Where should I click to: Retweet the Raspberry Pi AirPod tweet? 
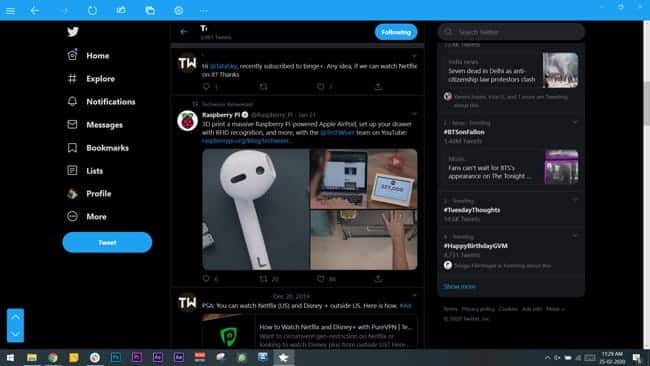coord(263,279)
